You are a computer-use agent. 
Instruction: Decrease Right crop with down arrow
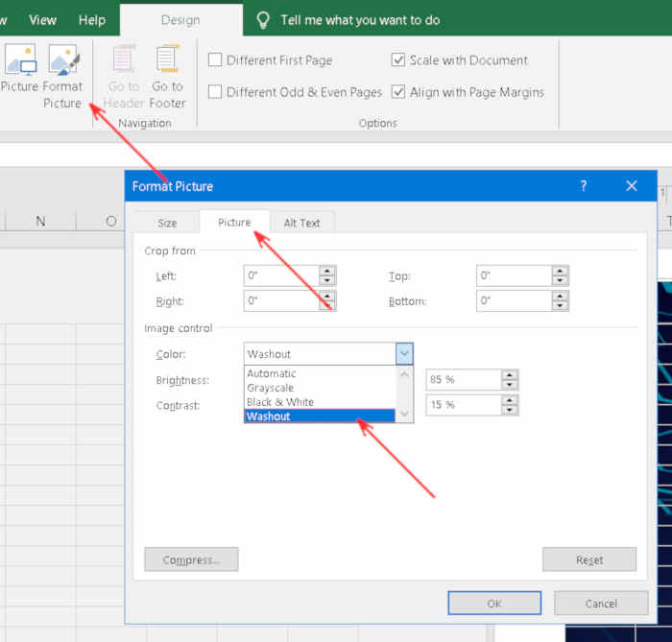(327, 305)
